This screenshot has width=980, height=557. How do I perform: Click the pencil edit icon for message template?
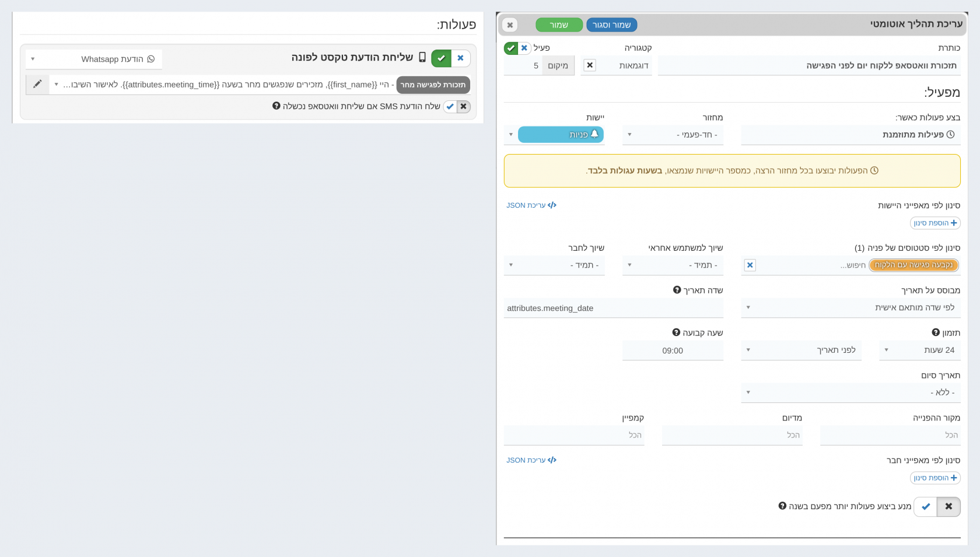pos(37,84)
